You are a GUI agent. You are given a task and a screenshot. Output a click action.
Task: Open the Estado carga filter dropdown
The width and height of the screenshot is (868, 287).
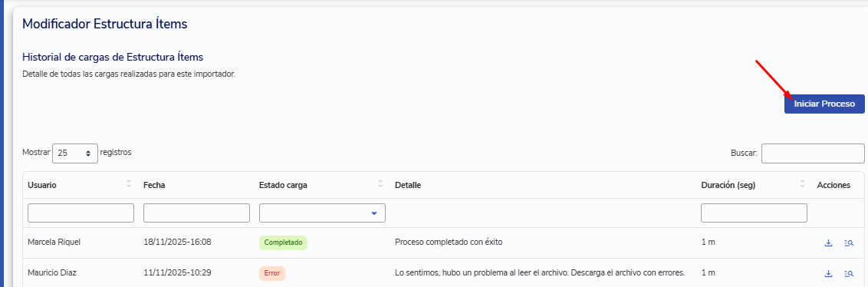pos(322,213)
